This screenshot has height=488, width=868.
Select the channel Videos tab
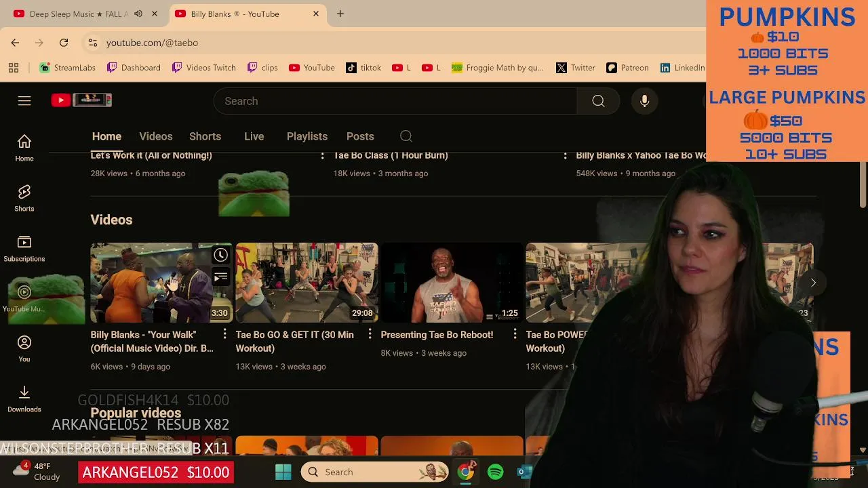coord(156,136)
